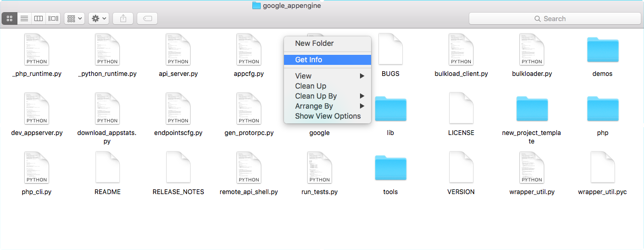Select the wrapper_util.py file icon
This screenshot has width=644, height=250.
[532, 167]
